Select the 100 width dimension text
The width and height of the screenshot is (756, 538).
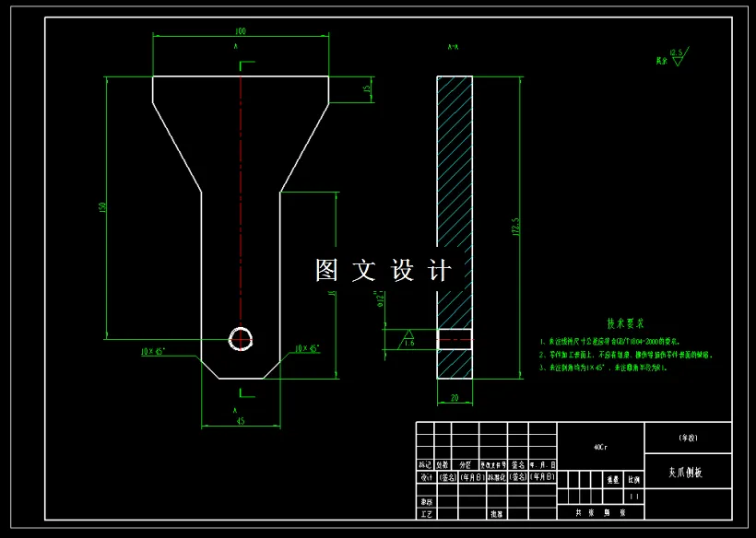click(x=241, y=31)
